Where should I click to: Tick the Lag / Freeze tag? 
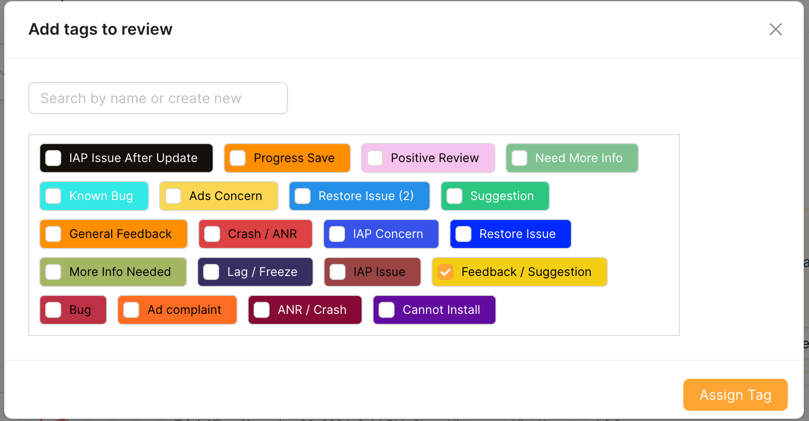pos(211,272)
